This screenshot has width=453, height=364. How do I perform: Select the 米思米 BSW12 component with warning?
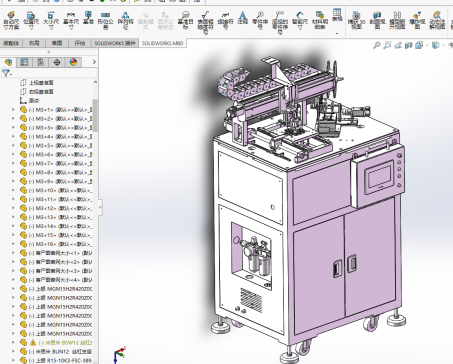click(56, 342)
